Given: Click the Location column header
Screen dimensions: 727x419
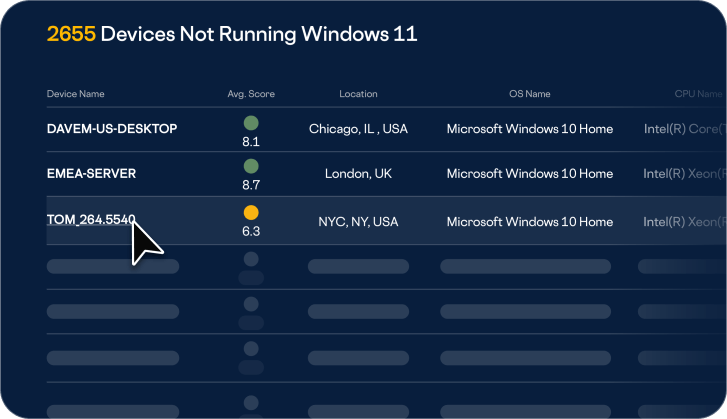Looking at the screenshot, I should click(358, 94).
